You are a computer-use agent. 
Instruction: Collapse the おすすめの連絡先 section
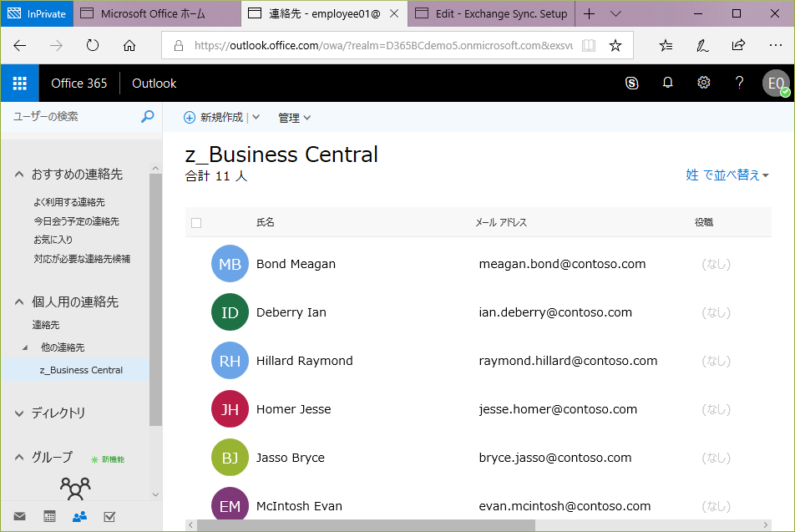19,175
